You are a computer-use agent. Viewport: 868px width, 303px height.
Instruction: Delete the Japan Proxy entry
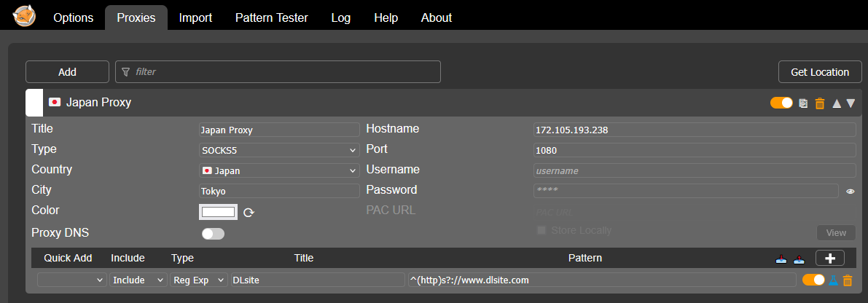pyautogui.click(x=820, y=103)
